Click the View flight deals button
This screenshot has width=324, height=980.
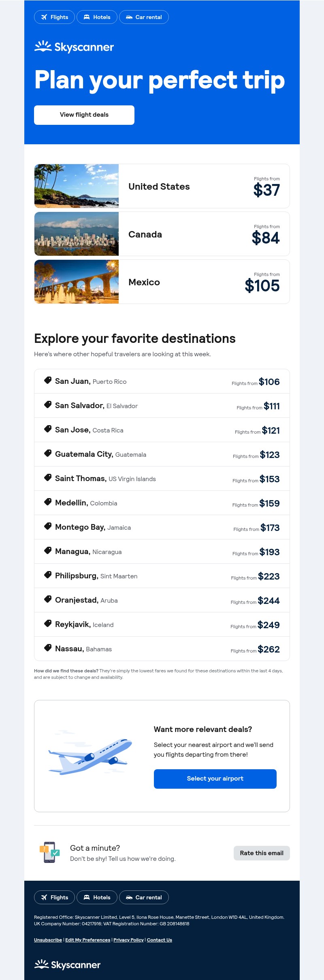[x=84, y=115]
